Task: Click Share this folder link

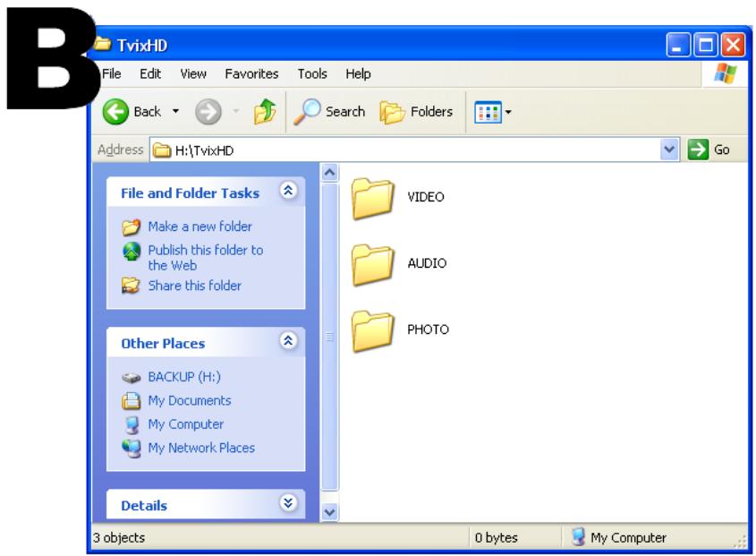Action: (x=195, y=286)
